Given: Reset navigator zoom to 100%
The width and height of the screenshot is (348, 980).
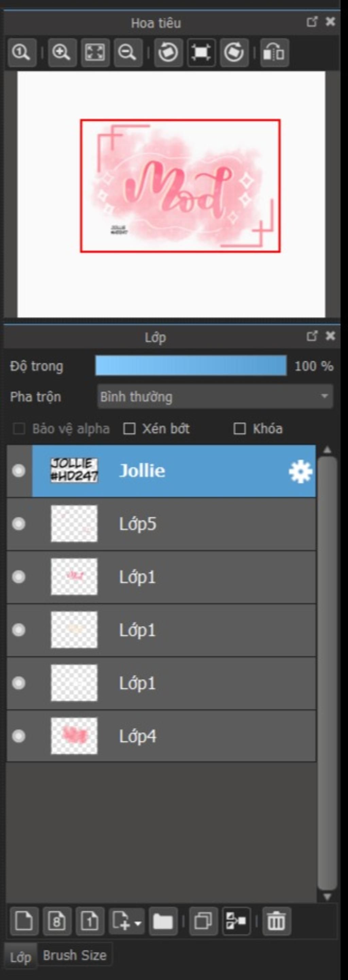Looking at the screenshot, I should (22, 52).
